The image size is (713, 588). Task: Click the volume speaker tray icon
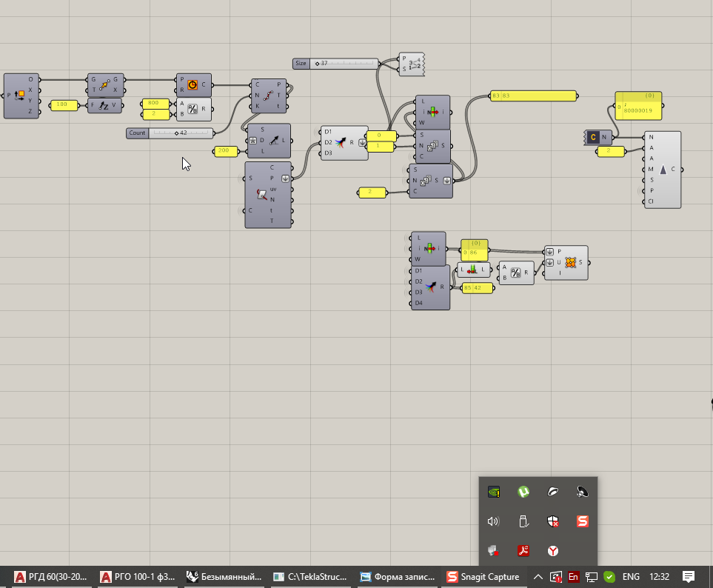(x=493, y=521)
